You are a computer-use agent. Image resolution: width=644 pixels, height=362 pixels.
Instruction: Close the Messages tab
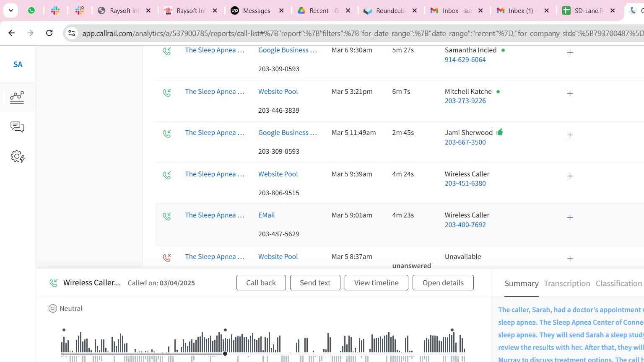(281, 10)
